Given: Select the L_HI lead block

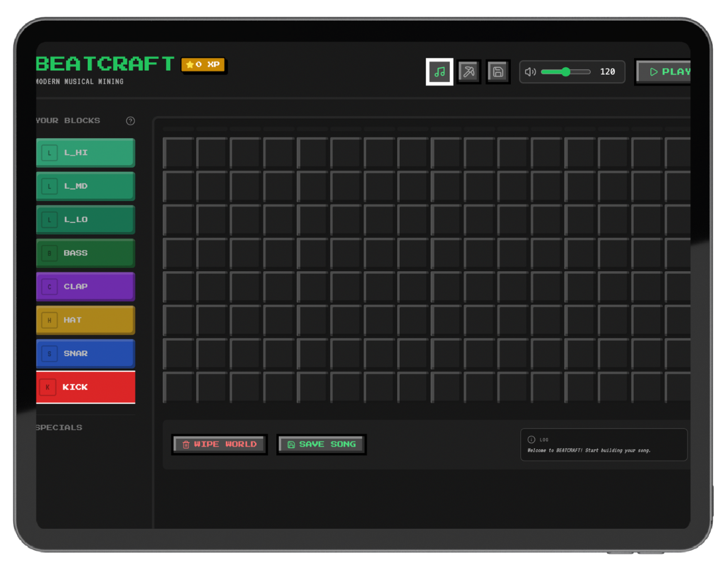Looking at the screenshot, I should [85, 152].
